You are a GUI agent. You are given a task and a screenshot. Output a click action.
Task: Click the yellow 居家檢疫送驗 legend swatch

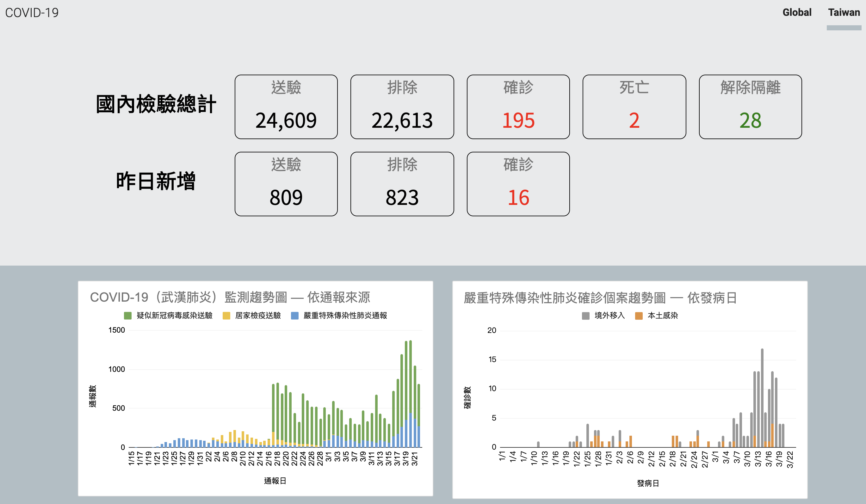pos(226,315)
